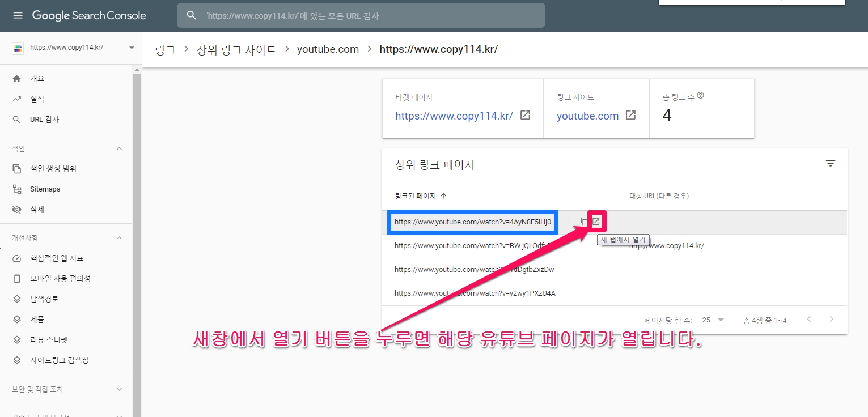This screenshot has width=868, height=417.
Task: Open first YouTube link in new tab
Action: pyautogui.click(x=596, y=222)
